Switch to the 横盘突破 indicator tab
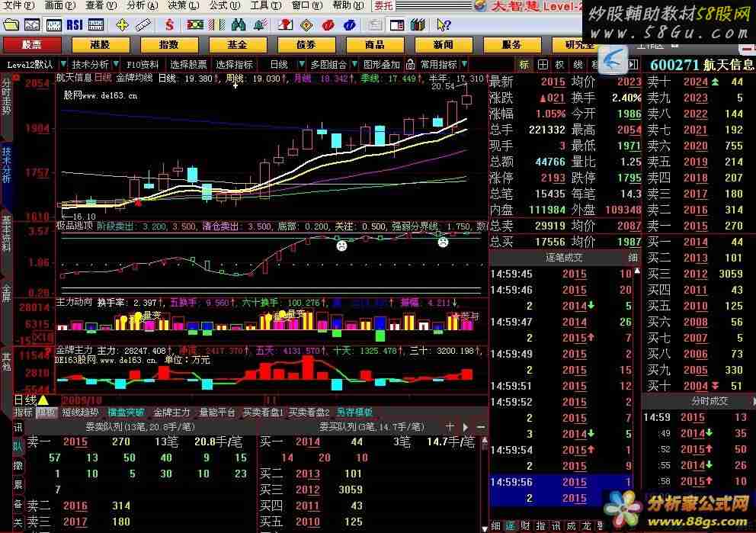This screenshot has width=756, height=533. pos(126,413)
